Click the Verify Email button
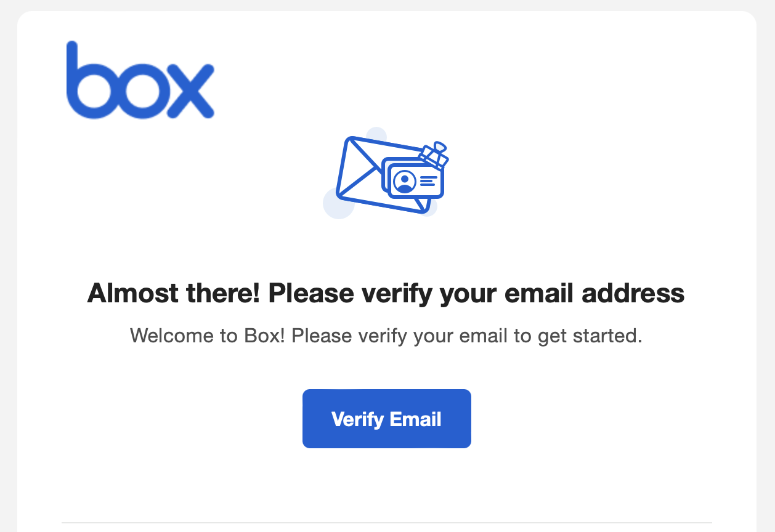775x532 pixels. [387, 419]
